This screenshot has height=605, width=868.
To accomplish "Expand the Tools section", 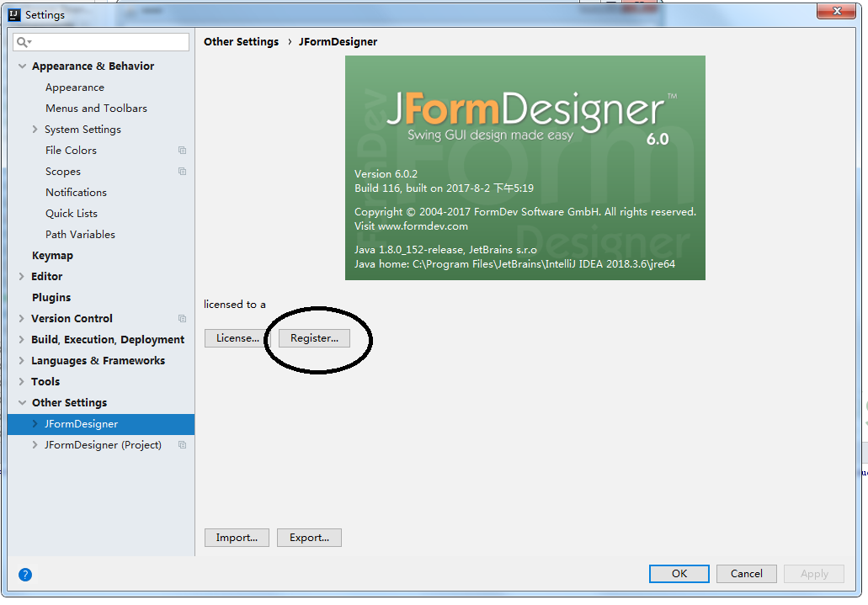I will (22, 381).
